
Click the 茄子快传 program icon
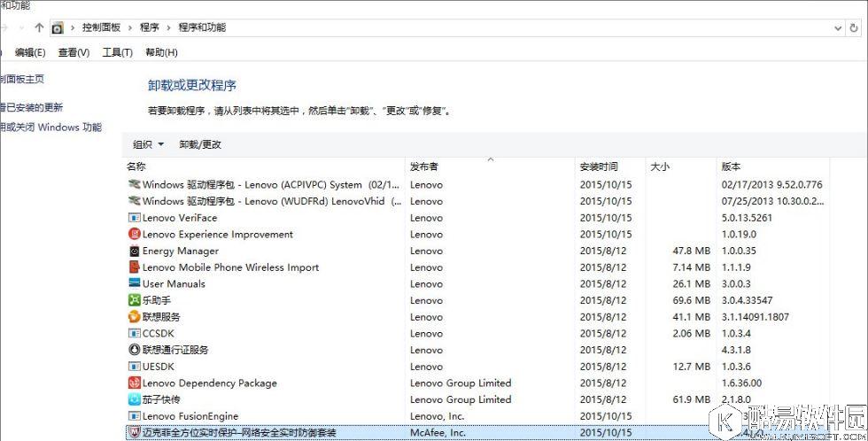tap(134, 399)
